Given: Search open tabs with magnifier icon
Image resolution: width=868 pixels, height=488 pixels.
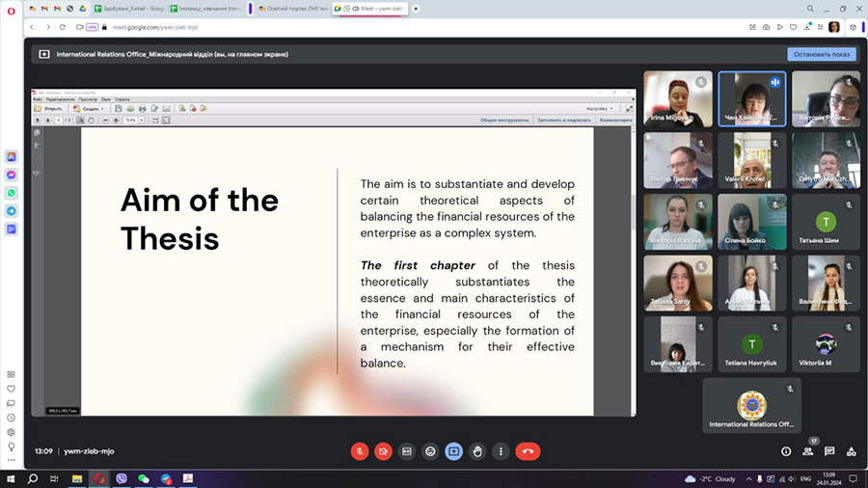Looking at the screenshot, I should click(x=810, y=9).
